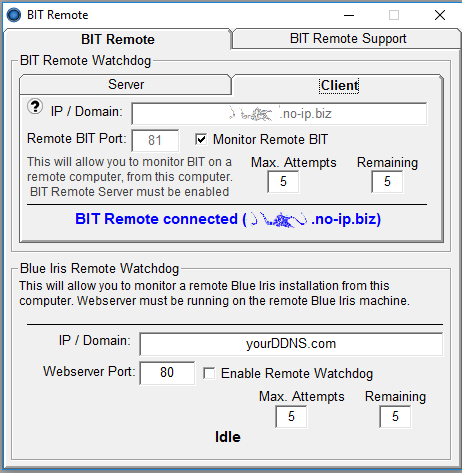The width and height of the screenshot is (462, 473).
Task: Click the BIT Remote IP / Domain field
Action: coord(279,114)
